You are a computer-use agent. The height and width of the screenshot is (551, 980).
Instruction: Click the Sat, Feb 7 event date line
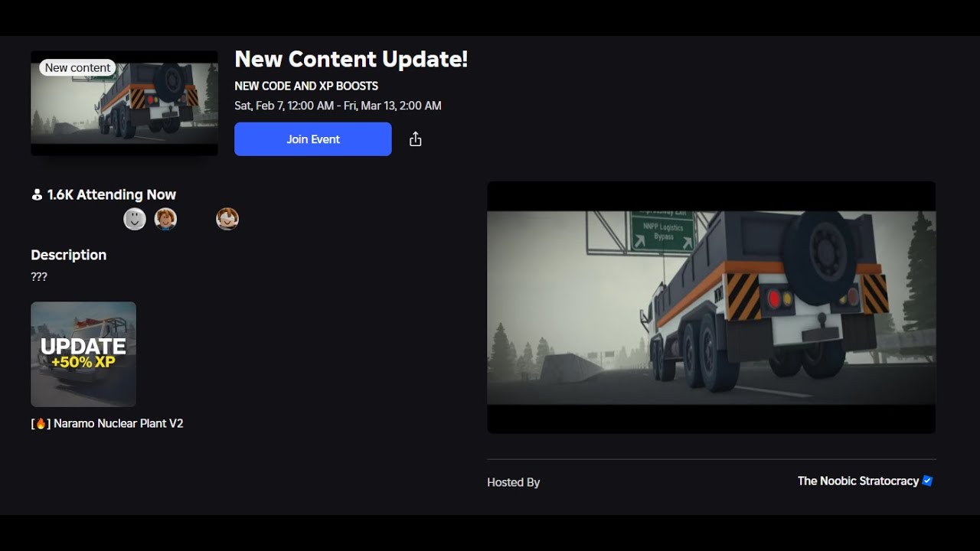(x=338, y=106)
